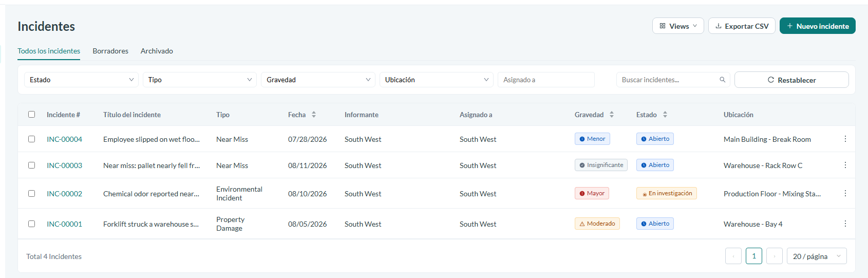Go to previous page arrow
This screenshot has width=868, height=278.
[x=733, y=256]
